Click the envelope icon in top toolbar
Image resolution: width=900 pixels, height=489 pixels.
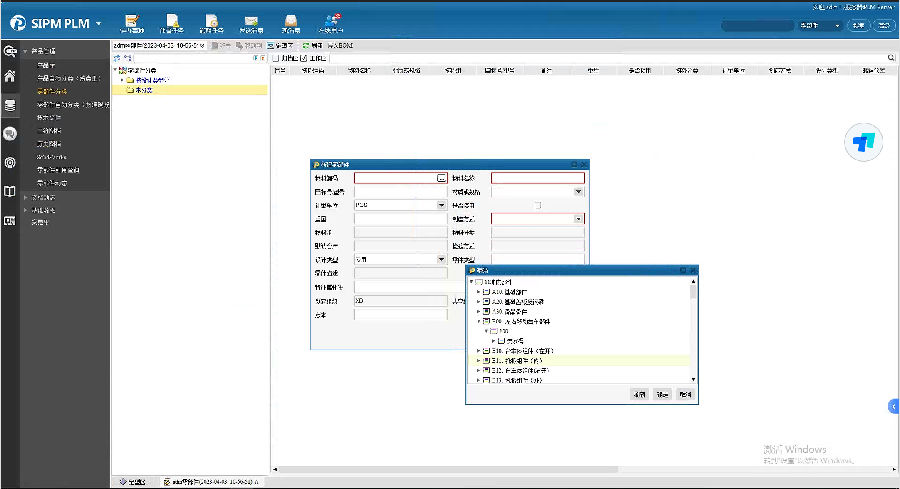(251, 20)
